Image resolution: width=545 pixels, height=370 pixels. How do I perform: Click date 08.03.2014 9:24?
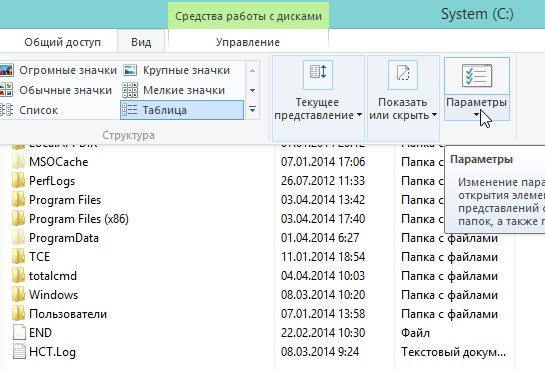tap(320, 352)
